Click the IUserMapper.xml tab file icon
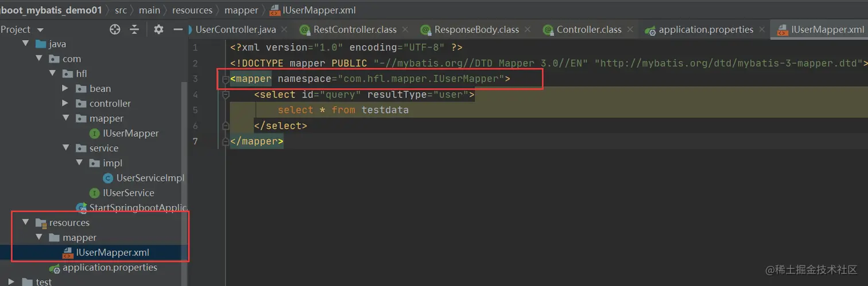This screenshot has width=868, height=286. click(782, 30)
